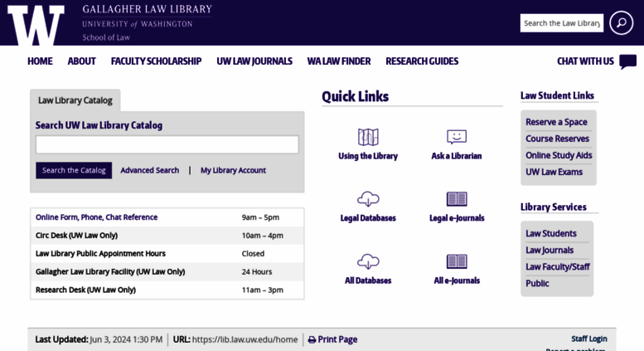The width and height of the screenshot is (644, 351).
Task: Click the 11am – 3pm hours value
Action: point(263,290)
